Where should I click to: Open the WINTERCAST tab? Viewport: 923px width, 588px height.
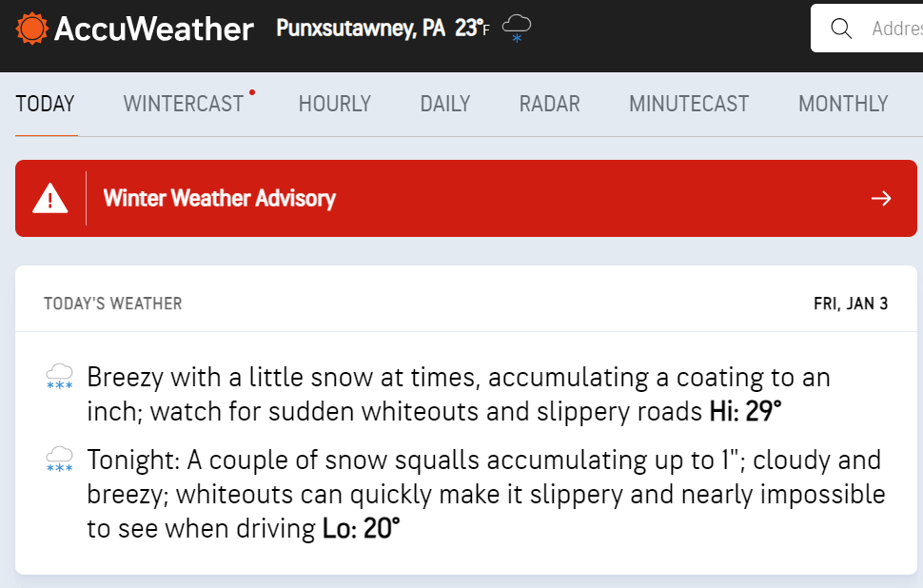click(183, 104)
